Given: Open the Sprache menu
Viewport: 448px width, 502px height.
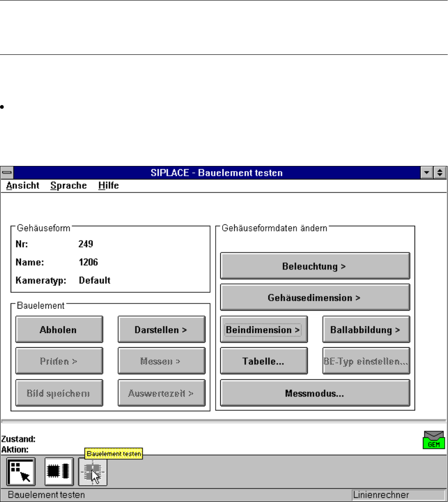Looking at the screenshot, I should point(68,185).
